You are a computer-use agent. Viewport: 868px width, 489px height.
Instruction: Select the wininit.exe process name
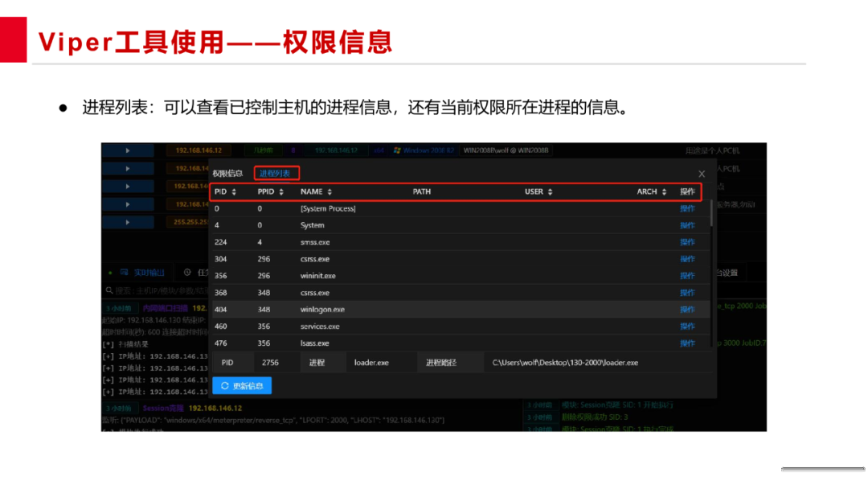(318, 276)
